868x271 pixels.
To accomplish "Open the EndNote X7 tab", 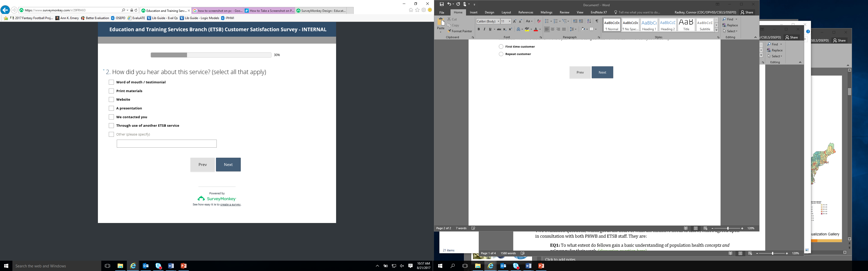I will click(x=599, y=12).
